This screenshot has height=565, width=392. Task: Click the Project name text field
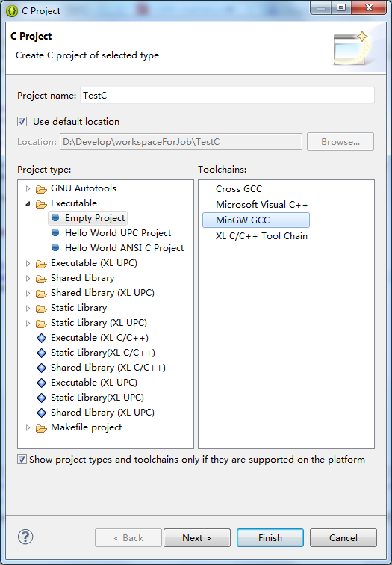pos(227,96)
